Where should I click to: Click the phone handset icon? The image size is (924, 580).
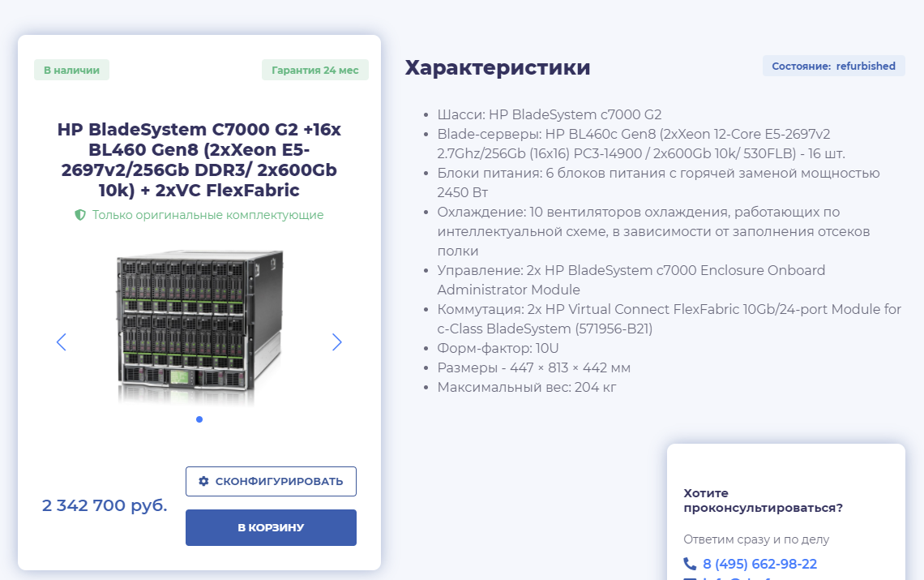click(x=690, y=564)
